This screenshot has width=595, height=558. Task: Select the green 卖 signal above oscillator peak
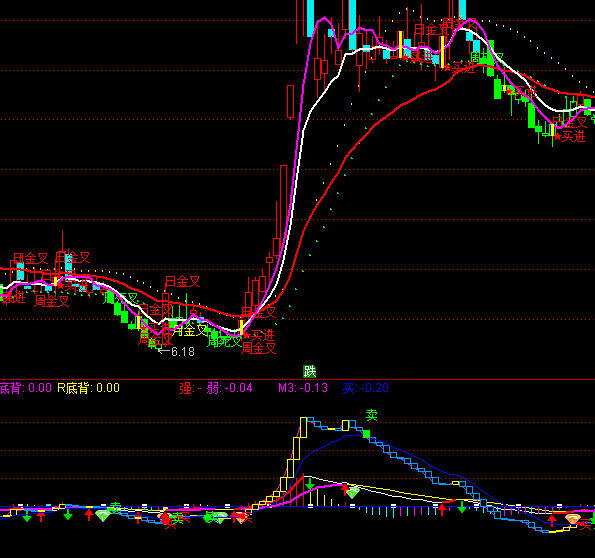pyautogui.click(x=371, y=415)
